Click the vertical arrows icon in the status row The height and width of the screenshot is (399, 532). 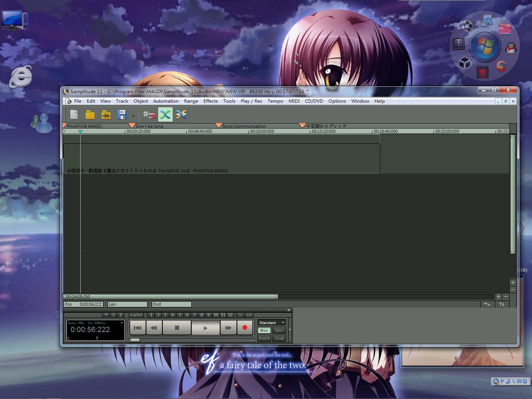pos(502,304)
